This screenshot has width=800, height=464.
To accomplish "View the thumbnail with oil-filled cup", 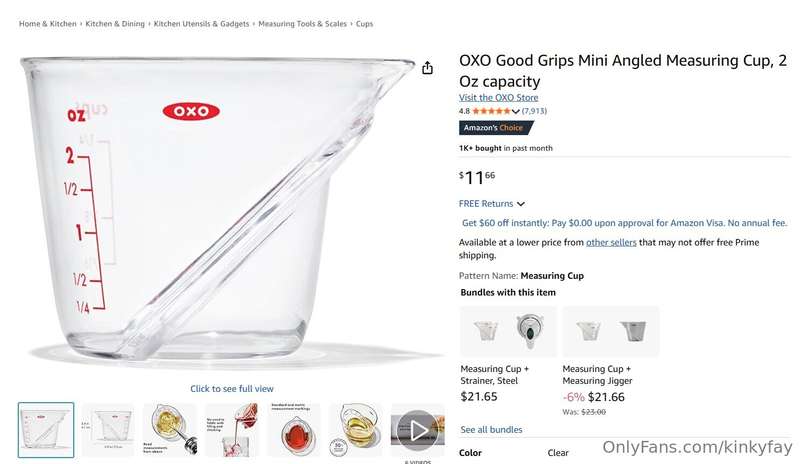I will pos(356,430).
